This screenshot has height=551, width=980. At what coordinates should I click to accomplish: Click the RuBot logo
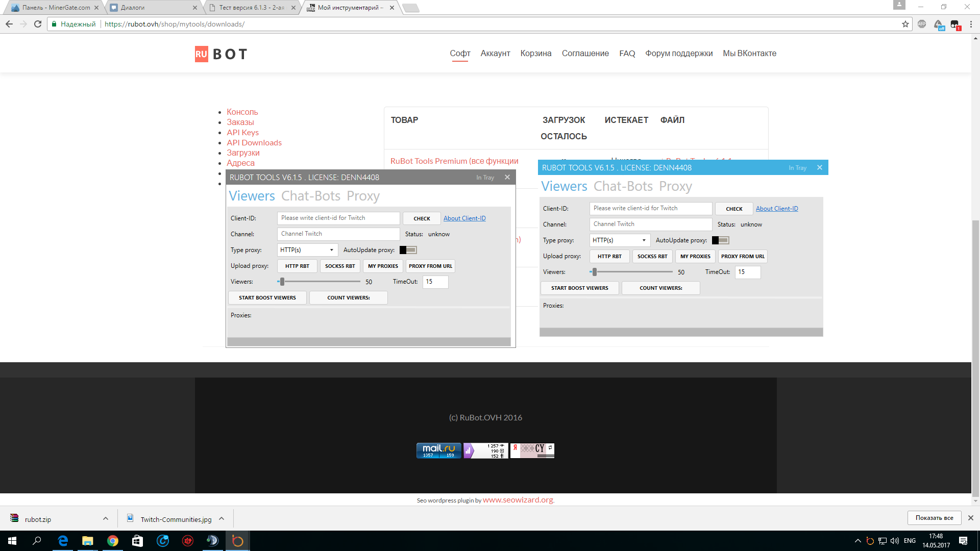tap(221, 54)
